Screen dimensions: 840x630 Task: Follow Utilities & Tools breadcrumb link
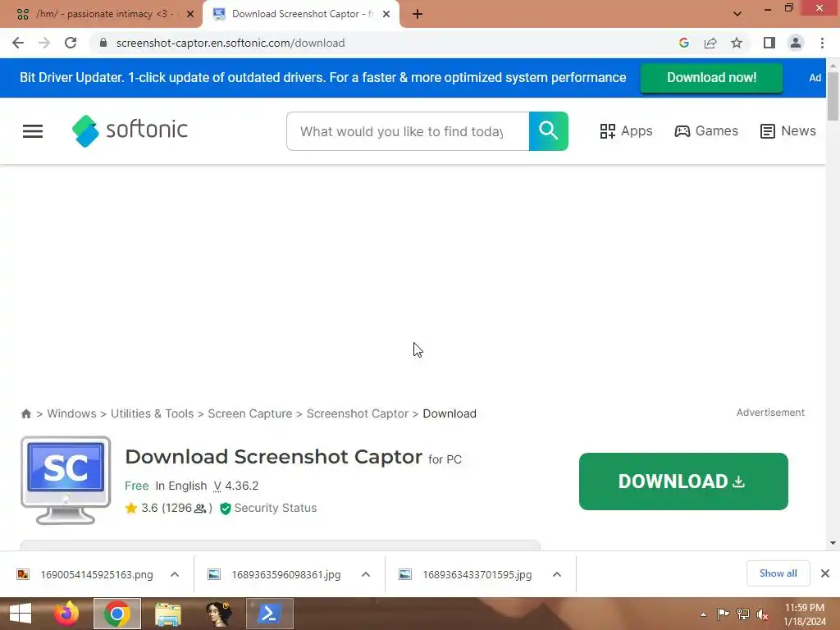152,413
